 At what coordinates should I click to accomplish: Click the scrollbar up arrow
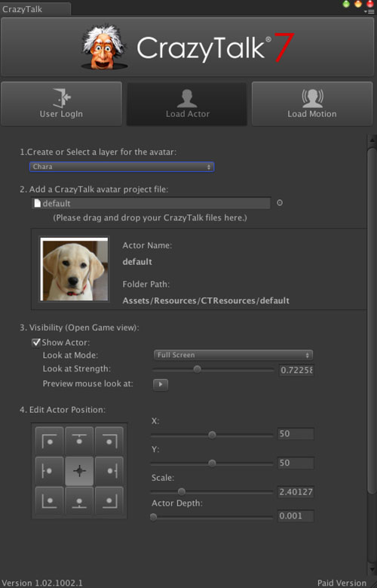[372, 140]
